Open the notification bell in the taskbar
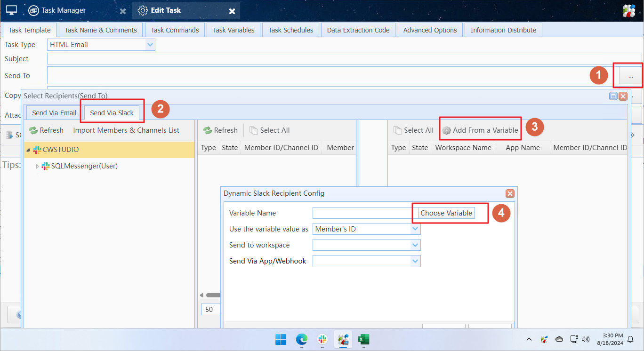The height and width of the screenshot is (351, 644). [630, 339]
